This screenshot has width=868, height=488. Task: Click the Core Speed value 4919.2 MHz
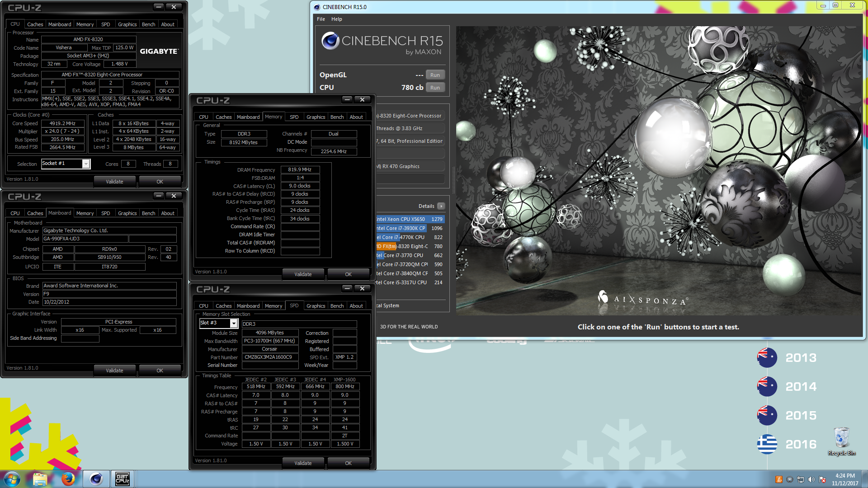[62, 123]
